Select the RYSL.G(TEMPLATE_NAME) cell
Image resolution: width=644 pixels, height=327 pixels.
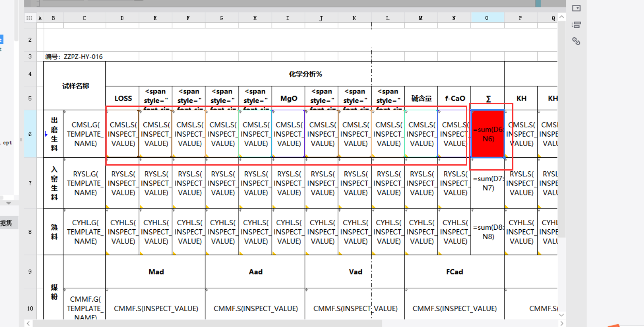(x=85, y=183)
